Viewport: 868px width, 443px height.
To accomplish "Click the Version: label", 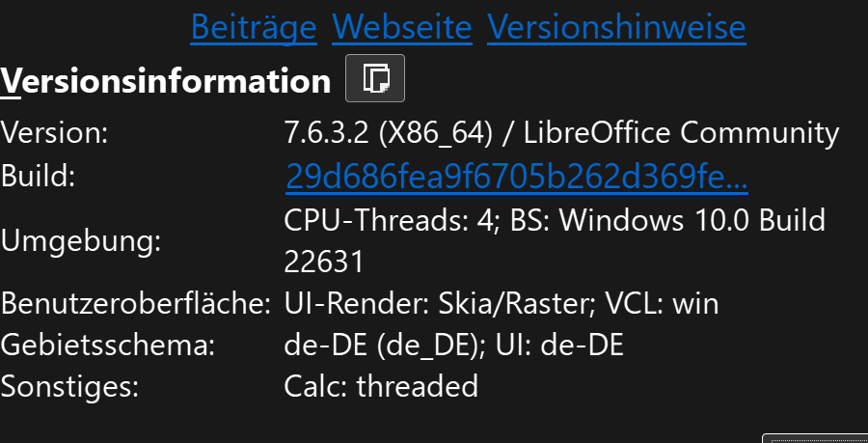I will tap(54, 133).
